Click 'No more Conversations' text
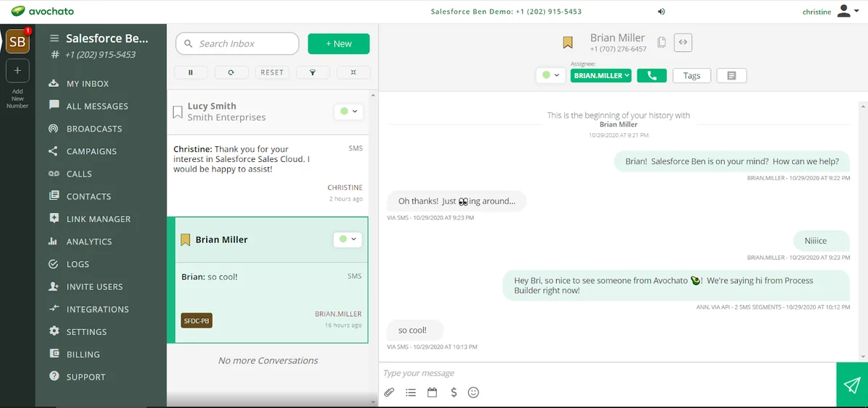This screenshot has width=868, height=408. (268, 360)
